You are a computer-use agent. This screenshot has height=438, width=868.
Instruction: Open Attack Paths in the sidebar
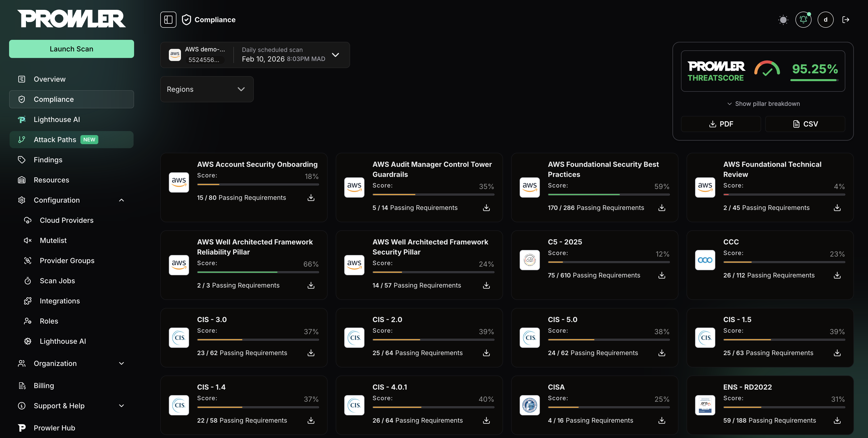tap(55, 139)
